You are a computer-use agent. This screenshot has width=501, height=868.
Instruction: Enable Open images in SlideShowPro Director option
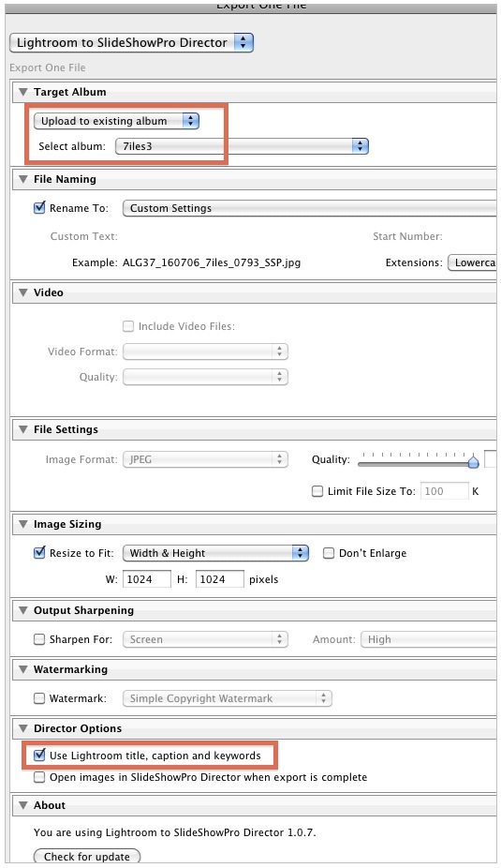pyautogui.click(x=39, y=777)
